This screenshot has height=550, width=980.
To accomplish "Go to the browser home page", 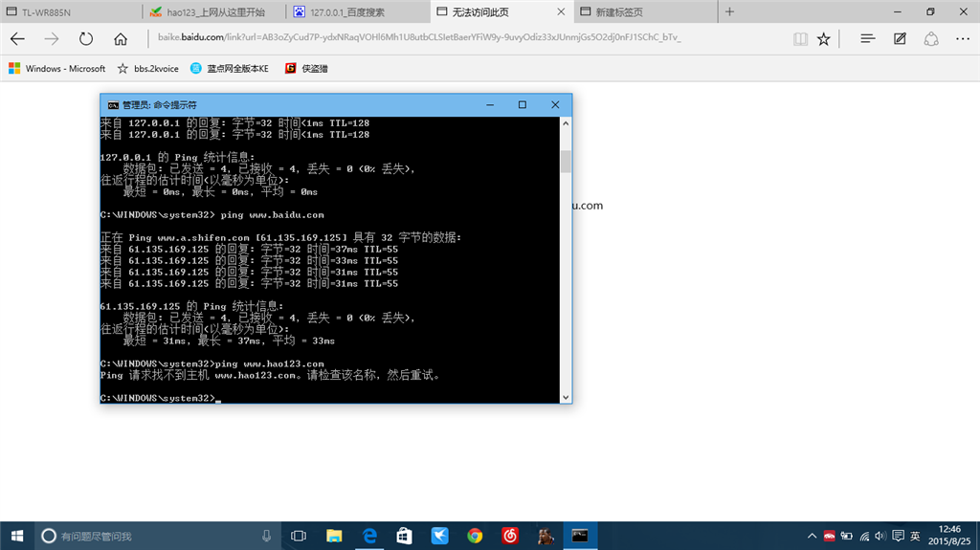I will 120,39.
